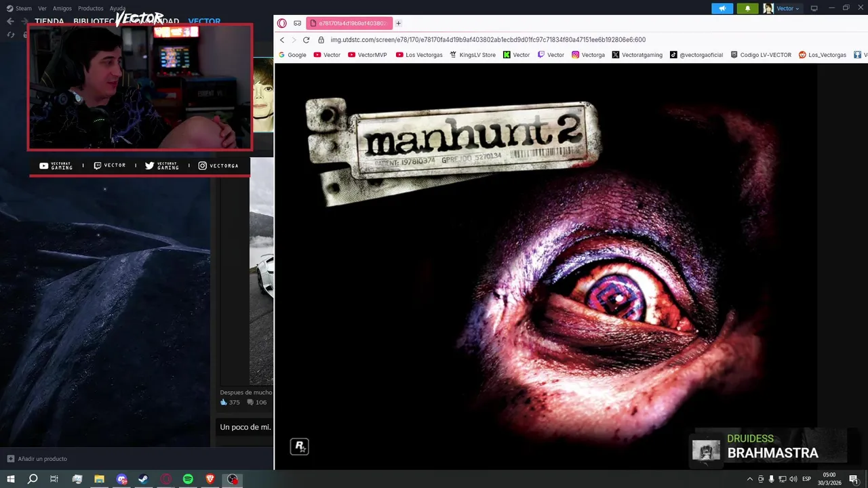Open the Codigo LV-VECTOR bookmark
This screenshot has height=488, width=868.
(761, 55)
